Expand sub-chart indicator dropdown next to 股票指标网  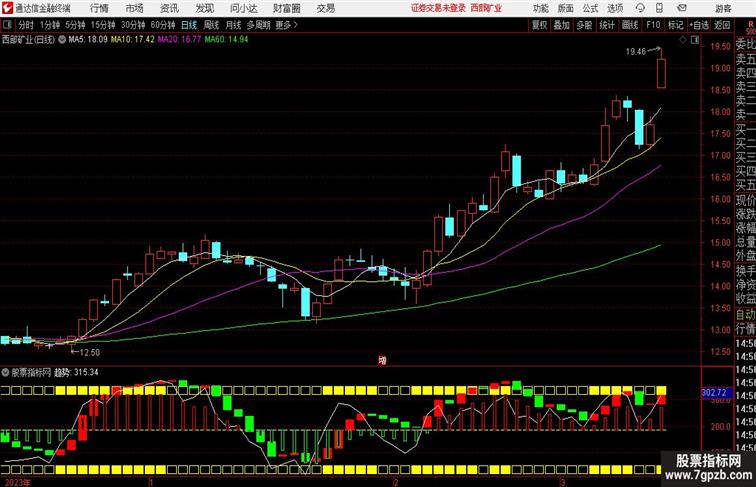(x=5, y=373)
